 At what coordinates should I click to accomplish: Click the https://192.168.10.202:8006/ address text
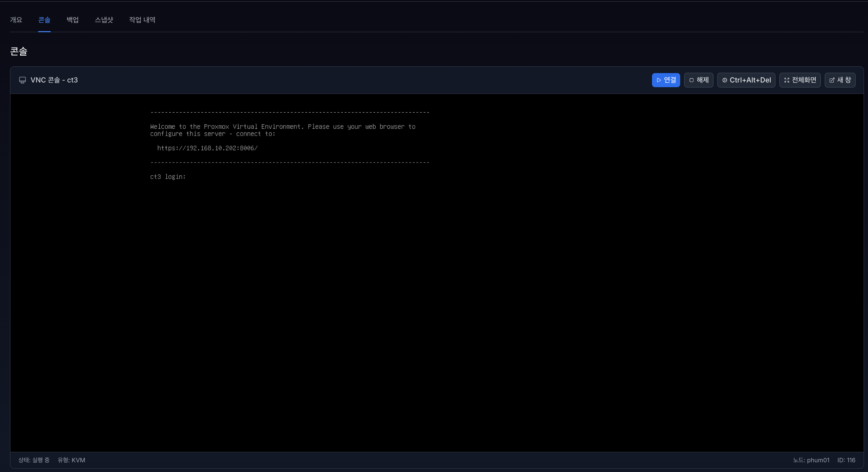207,148
